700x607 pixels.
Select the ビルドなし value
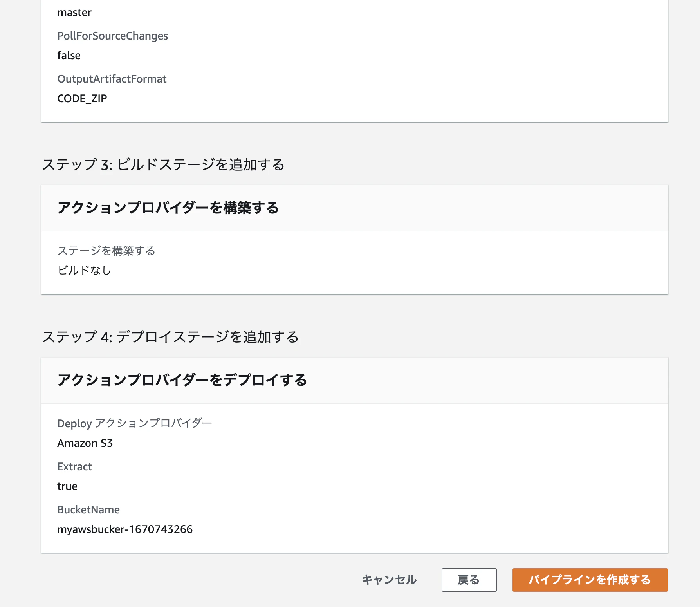click(x=85, y=270)
